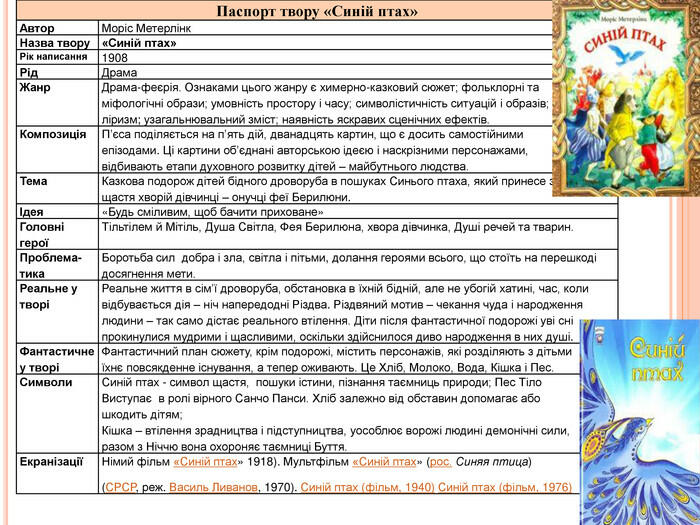700x525 pixels.
Task: Click the «Екранізації» row label
Action: coord(51,462)
